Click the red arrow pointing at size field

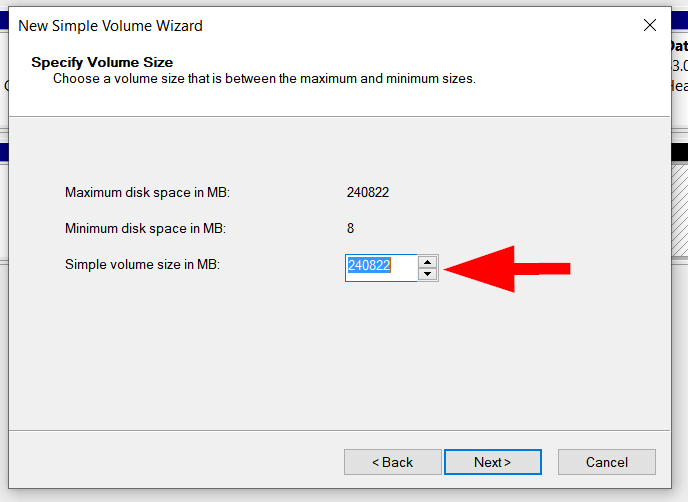pos(507,269)
